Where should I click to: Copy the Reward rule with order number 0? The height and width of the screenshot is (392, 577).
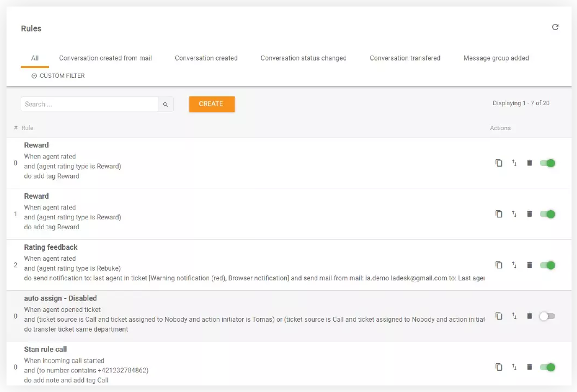pos(499,163)
